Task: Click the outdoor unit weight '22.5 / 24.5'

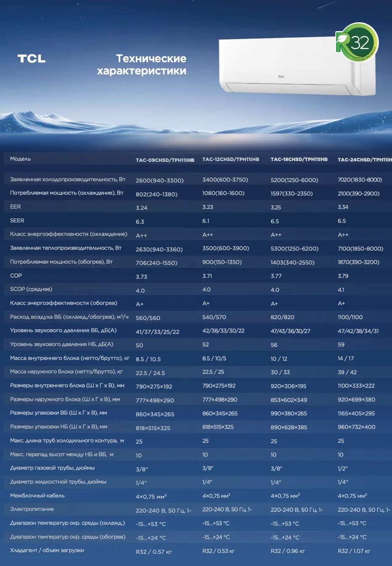Action: tap(150, 373)
